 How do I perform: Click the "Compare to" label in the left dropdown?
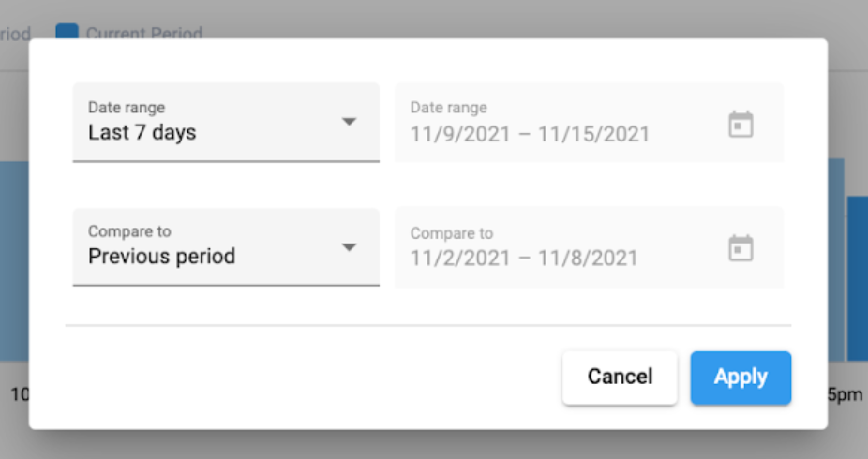point(129,231)
